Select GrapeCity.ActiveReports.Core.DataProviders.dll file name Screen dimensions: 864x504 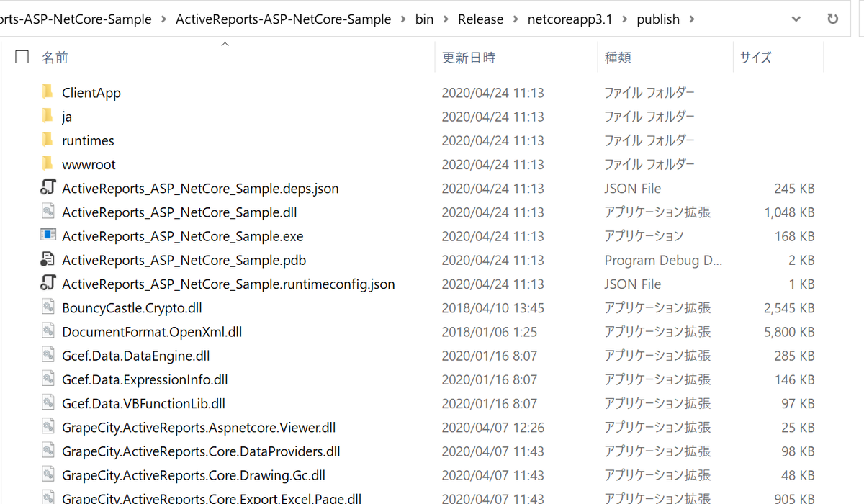click(201, 451)
